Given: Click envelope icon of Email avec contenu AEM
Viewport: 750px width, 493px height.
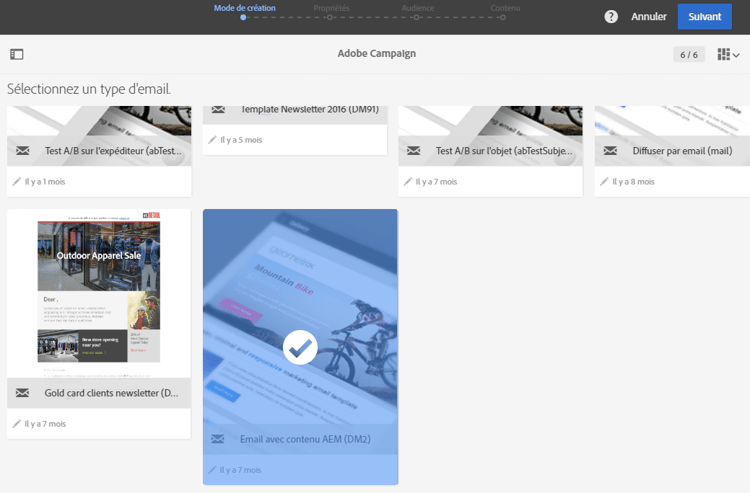Looking at the screenshot, I should tap(218, 439).
